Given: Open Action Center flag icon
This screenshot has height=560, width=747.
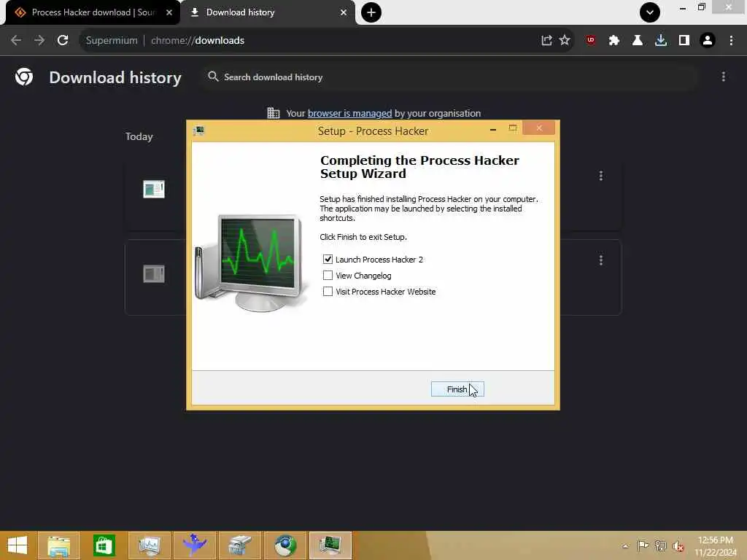Looking at the screenshot, I should point(643,545).
